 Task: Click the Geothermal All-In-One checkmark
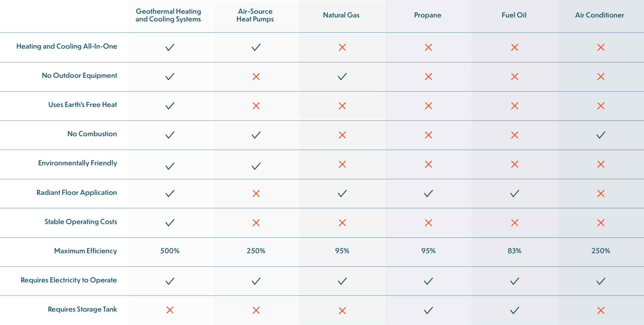[170, 47]
